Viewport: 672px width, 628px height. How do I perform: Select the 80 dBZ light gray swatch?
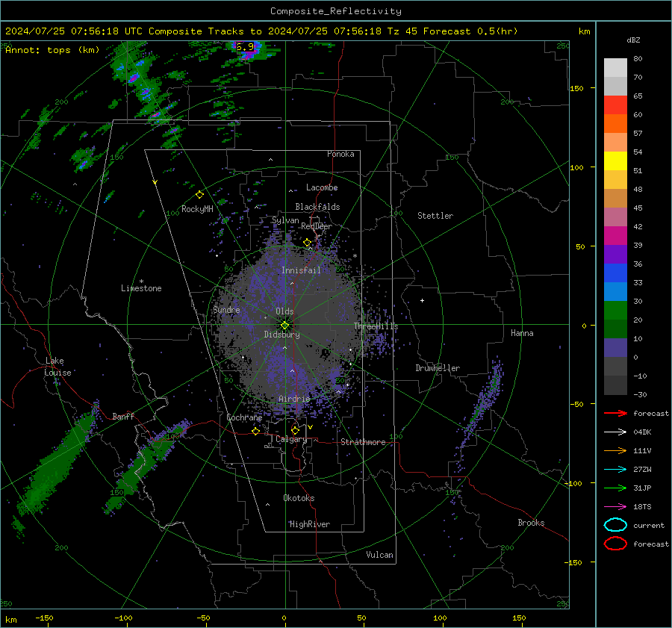click(x=615, y=67)
